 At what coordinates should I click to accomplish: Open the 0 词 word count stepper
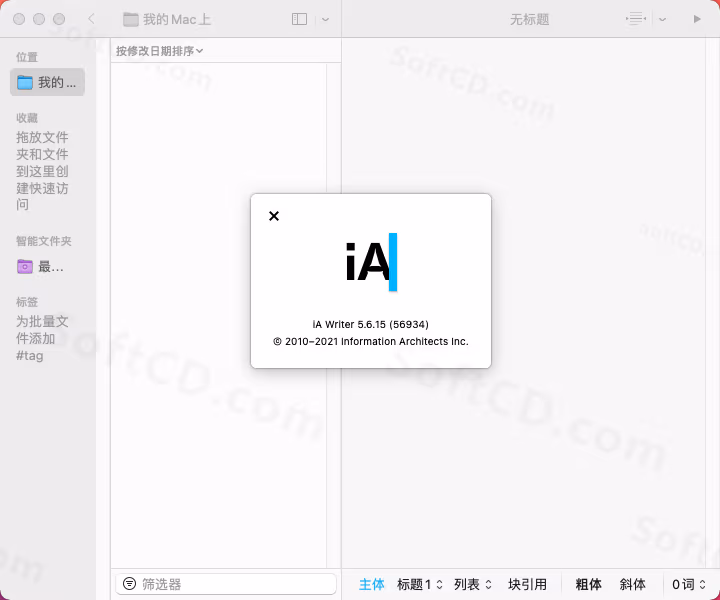pos(689,584)
